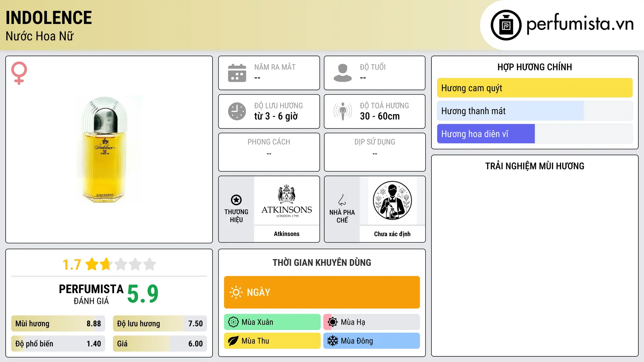
Task: Click the calendar icon beside Năm ra mắt
Action: pyautogui.click(x=237, y=73)
